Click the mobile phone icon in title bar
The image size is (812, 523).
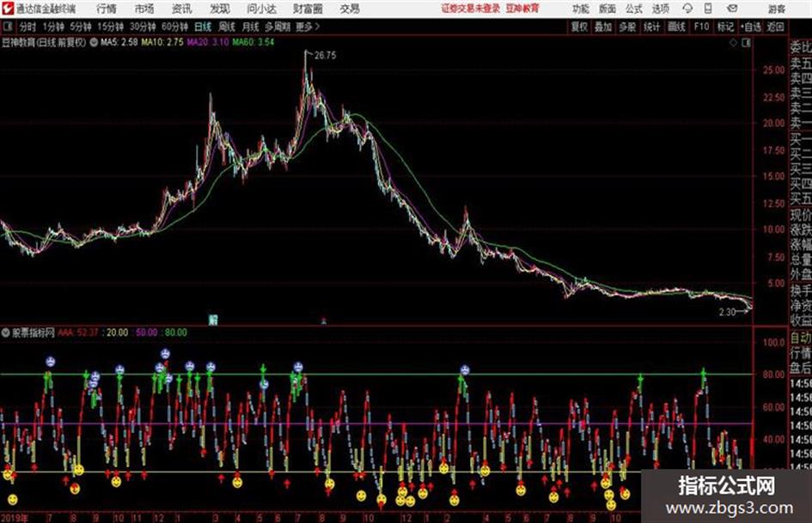click(708, 9)
